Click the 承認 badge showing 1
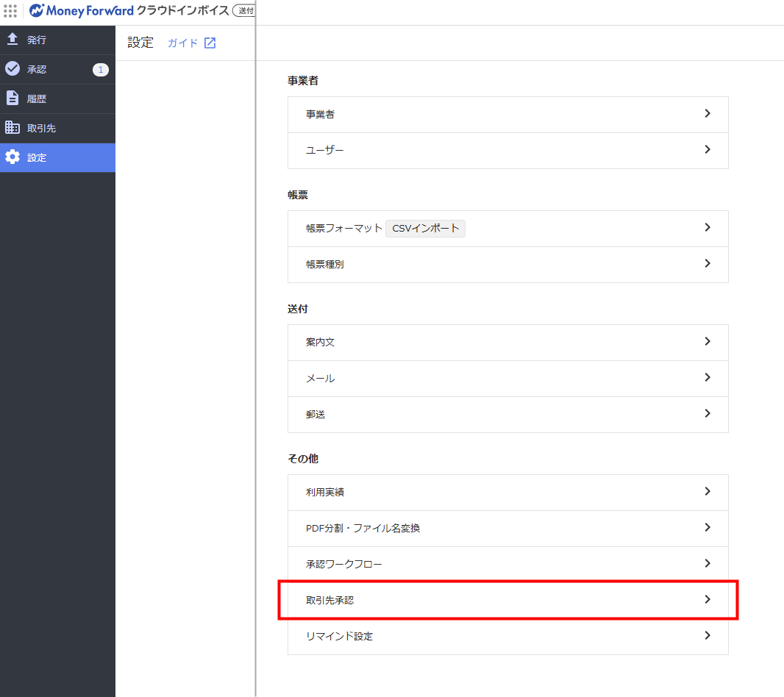 100,70
